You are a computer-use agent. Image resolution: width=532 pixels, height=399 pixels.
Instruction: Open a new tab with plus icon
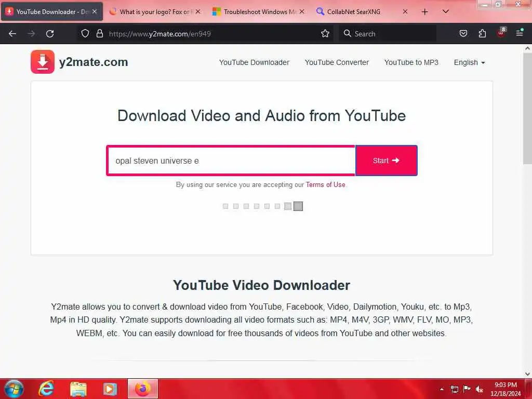tap(424, 12)
